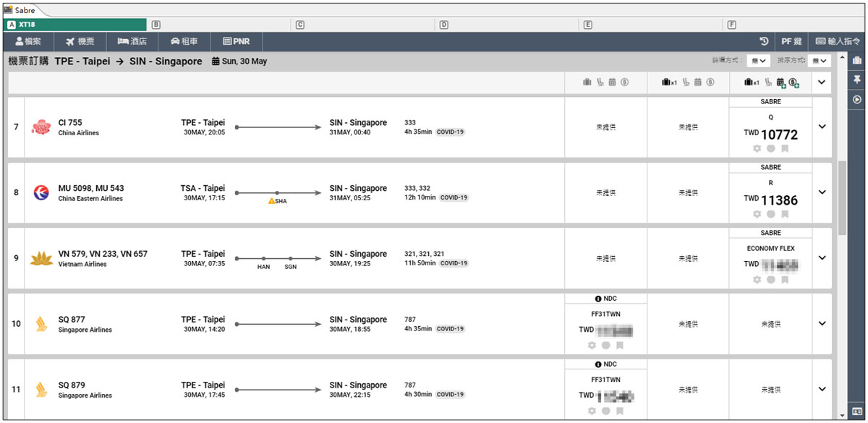This screenshot has height=423, width=868.
Task: Bookmark the TWD 10772 fare
Action: click(x=785, y=148)
